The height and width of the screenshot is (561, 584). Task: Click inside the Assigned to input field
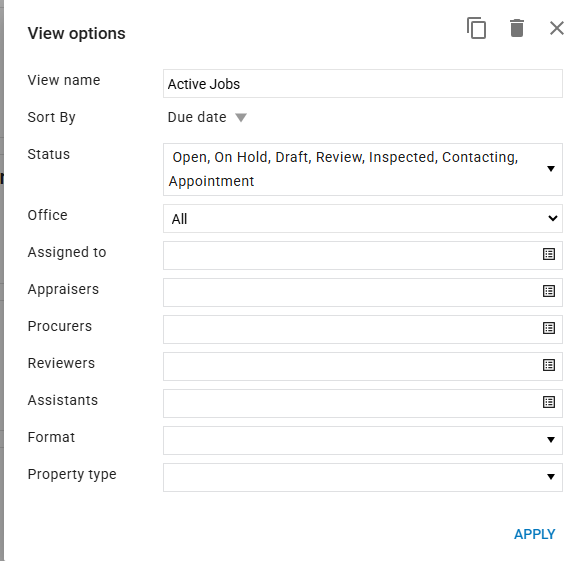point(352,256)
